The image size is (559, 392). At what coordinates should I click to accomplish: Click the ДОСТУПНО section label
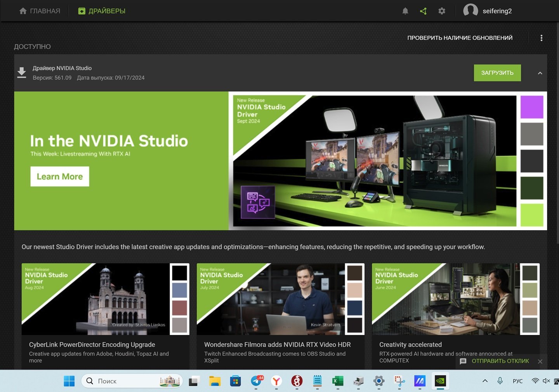pos(32,47)
